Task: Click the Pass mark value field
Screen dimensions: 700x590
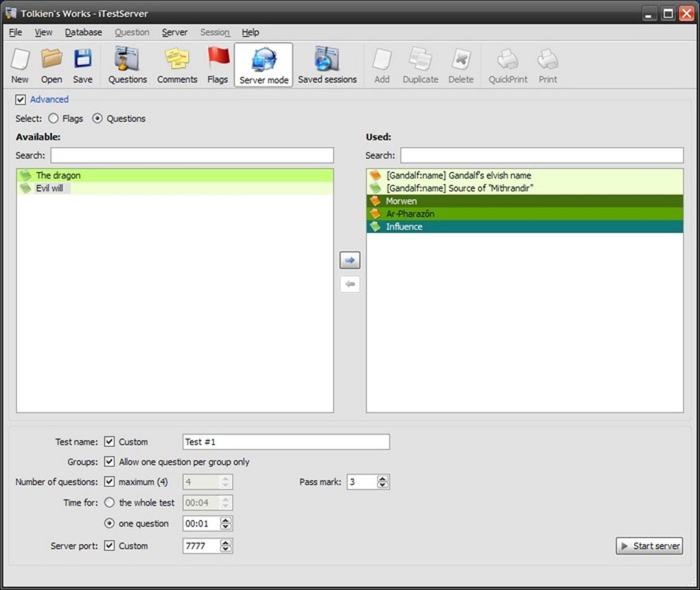Action: pyautogui.click(x=362, y=482)
